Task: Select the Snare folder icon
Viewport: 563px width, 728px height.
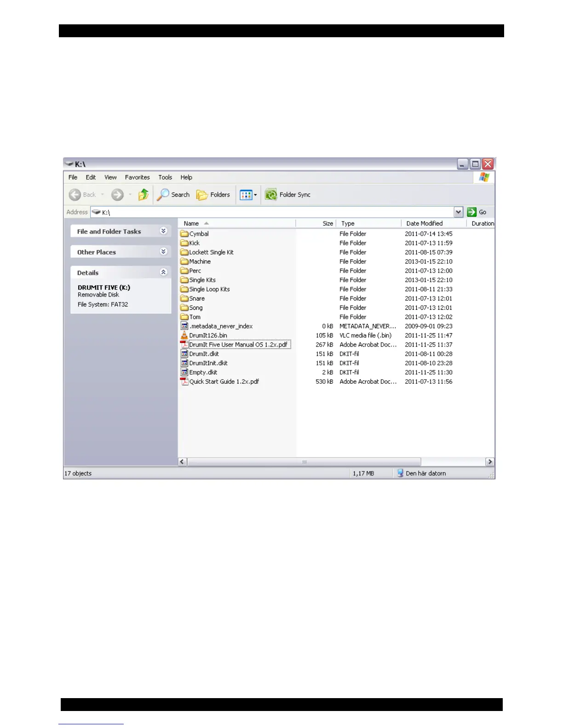Action: click(x=184, y=298)
